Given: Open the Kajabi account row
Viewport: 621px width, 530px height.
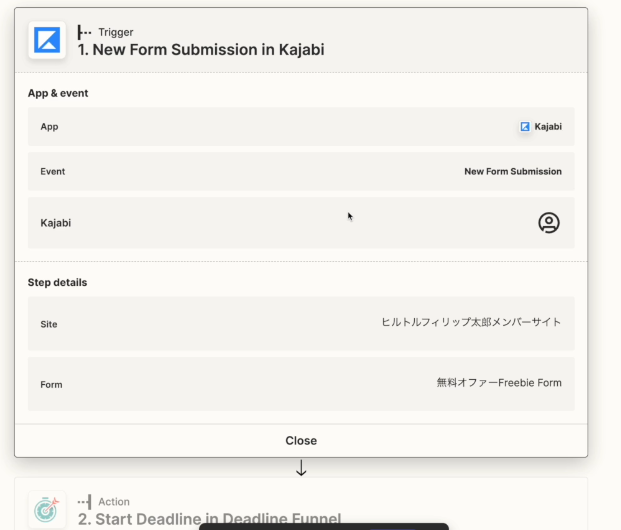Looking at the screenshot, I should [301, 223].
